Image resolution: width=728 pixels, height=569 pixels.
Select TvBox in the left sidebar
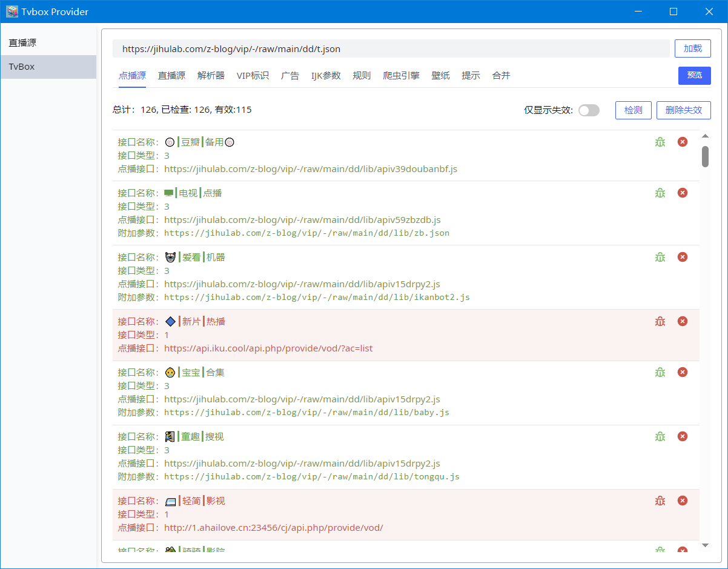tap(48, 67)
